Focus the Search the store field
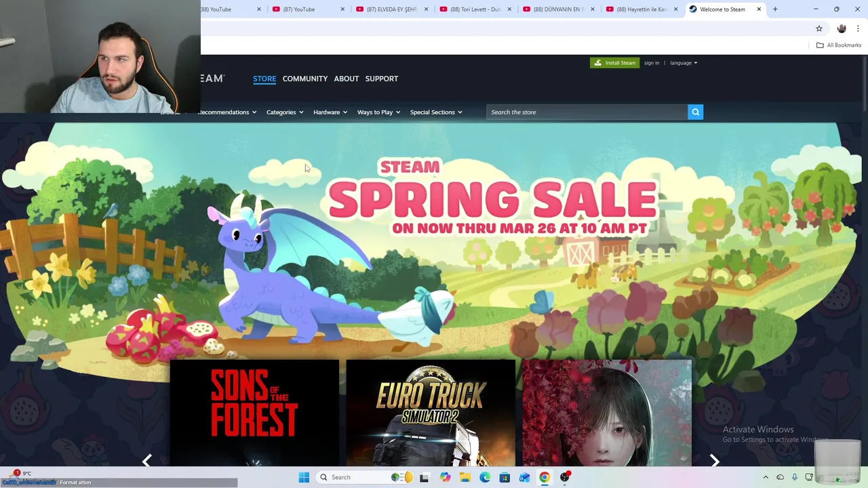The width and height of the screenshot is (868, 488). [587, 113]
